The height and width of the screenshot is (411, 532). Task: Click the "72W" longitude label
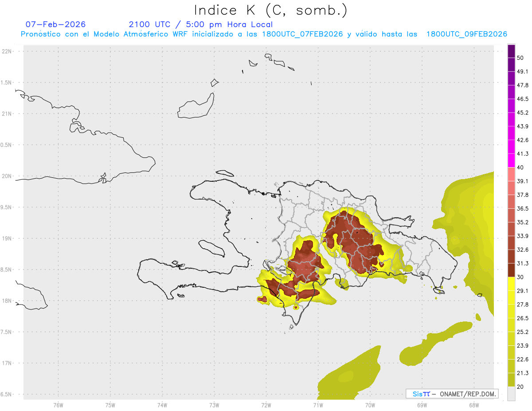click(x=266, y=405)
